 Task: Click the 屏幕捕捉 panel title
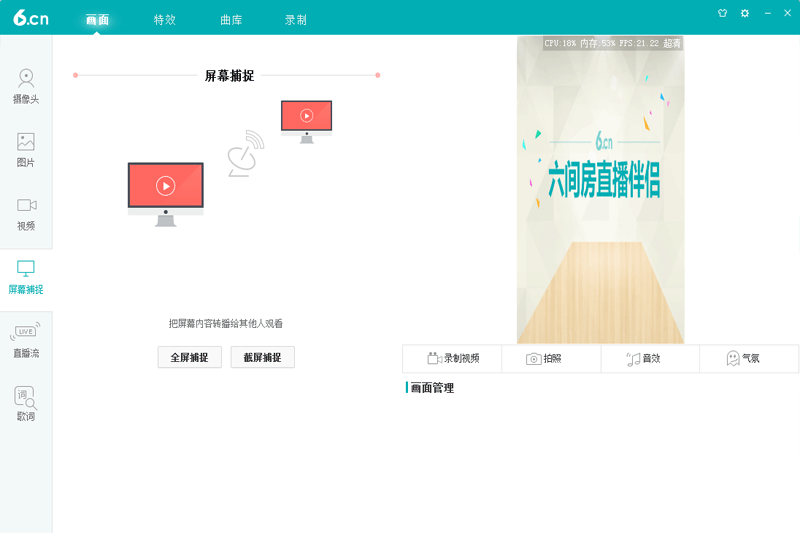click(x=229, y=76)
